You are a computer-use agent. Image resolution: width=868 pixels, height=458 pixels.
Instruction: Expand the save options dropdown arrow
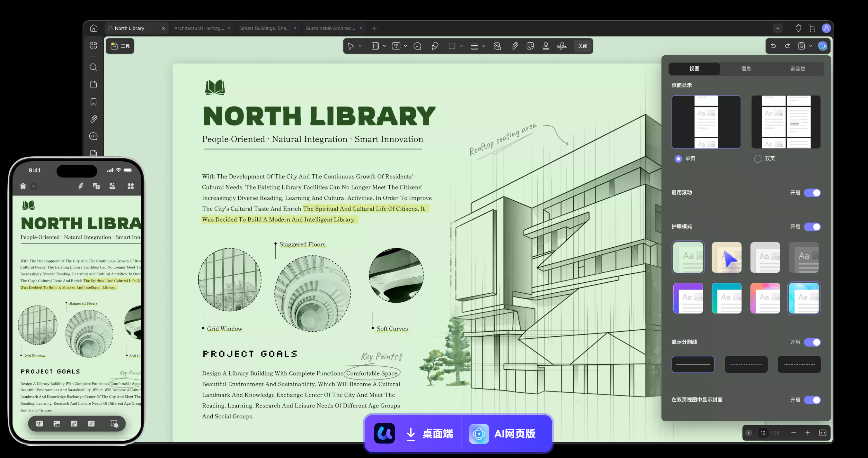point(811,46)
